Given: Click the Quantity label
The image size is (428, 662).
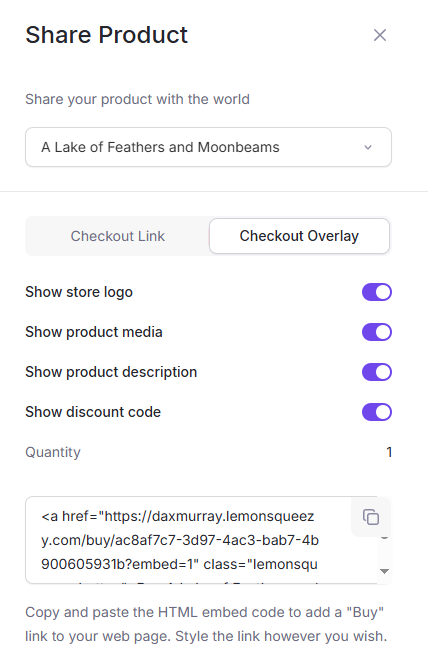Looking at the screenshot, I should pos(53,452).
